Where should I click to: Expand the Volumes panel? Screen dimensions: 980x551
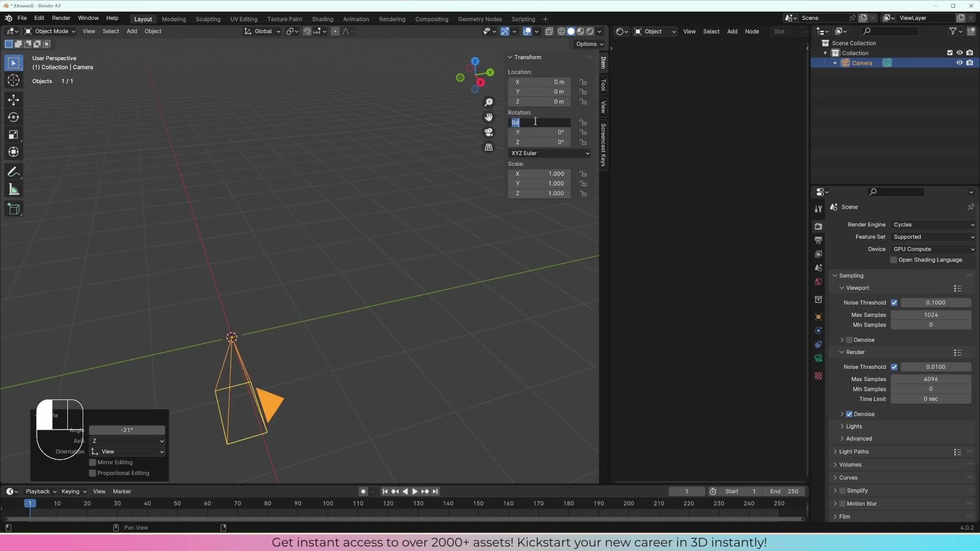(x=850, y=465)
